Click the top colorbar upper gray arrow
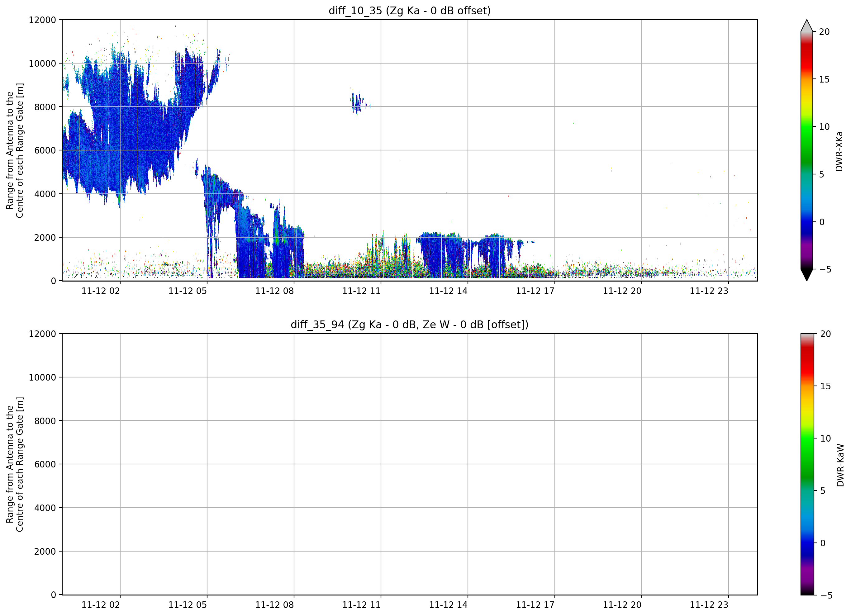The image size is (851, 616). (807, 26)
